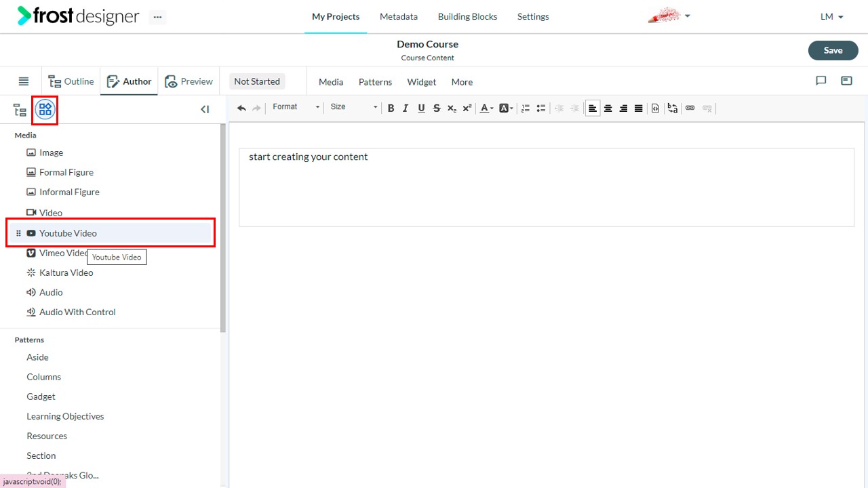Click the undo arrow
868x488 pixels.
point(242,108)
